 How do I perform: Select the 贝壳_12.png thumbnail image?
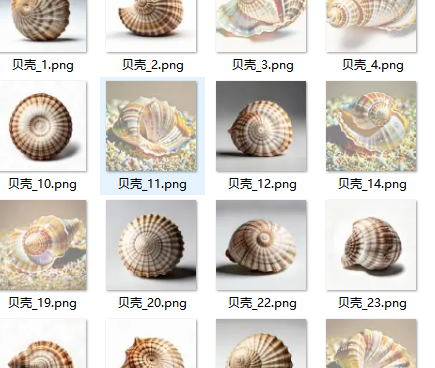(261, 126)
